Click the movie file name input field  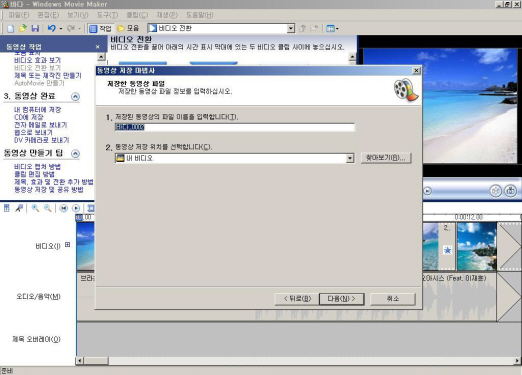(235, 127)
